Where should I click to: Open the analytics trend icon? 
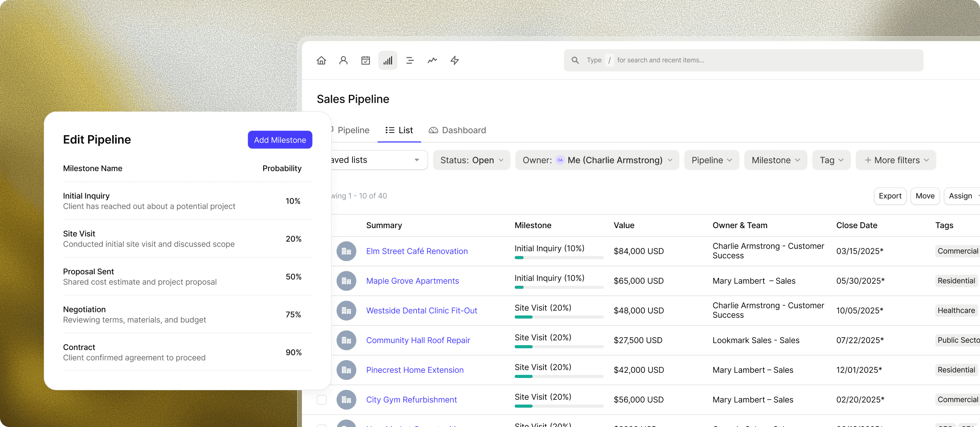pyautogui.click(x=432, y=60)
